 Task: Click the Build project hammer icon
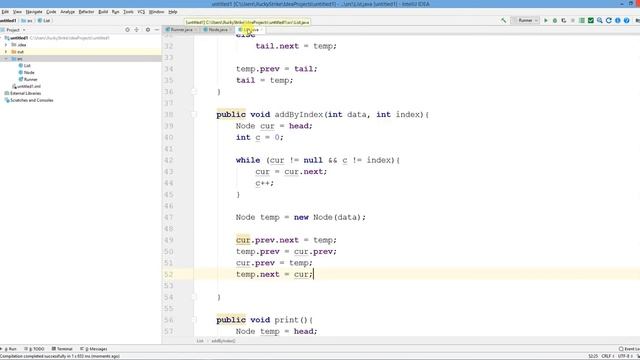pos(503,20)
